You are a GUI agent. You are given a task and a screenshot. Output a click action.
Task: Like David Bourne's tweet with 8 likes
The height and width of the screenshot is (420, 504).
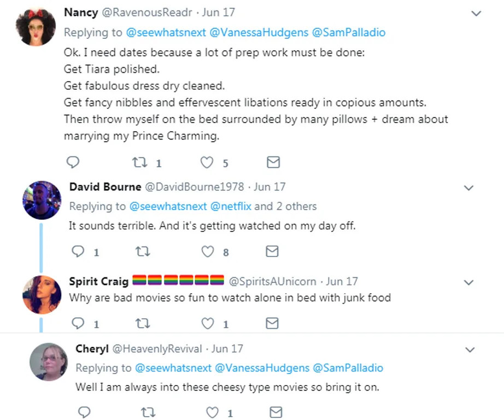pos(208,252)
